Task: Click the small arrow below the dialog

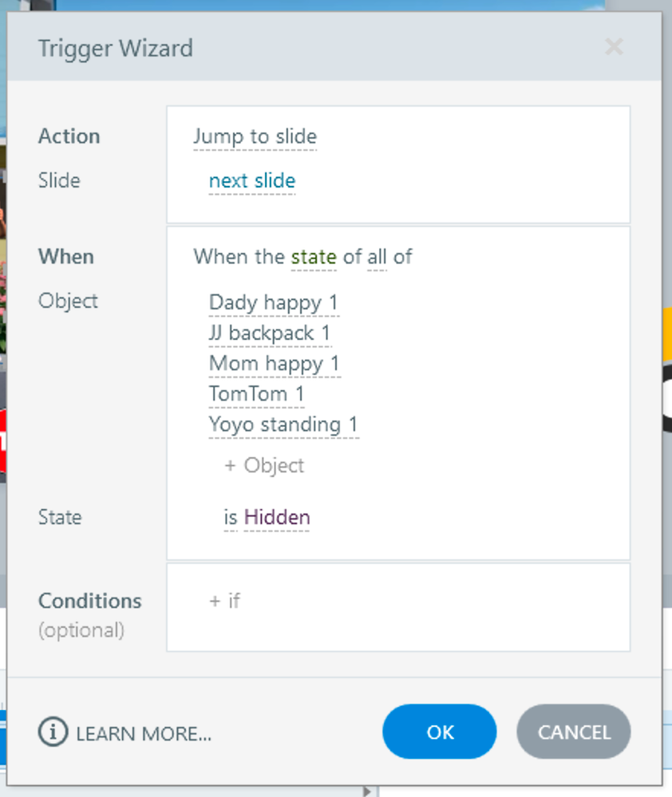Action: (366, 791)
